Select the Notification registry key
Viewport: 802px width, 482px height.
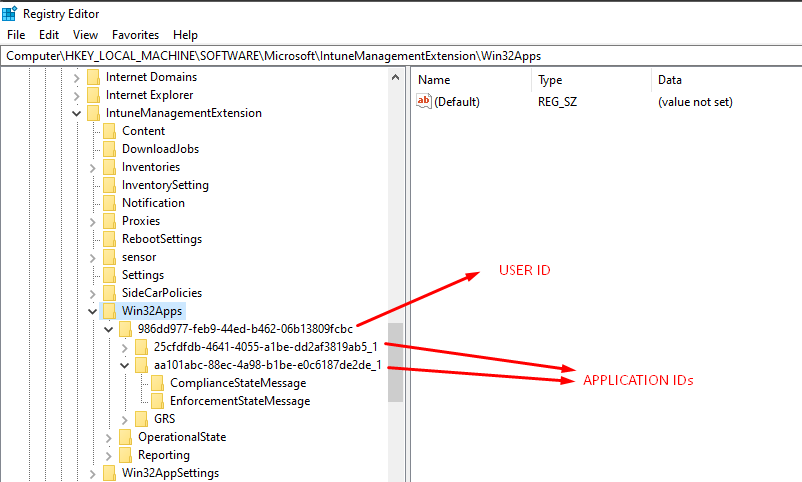(x=153, y=203)
